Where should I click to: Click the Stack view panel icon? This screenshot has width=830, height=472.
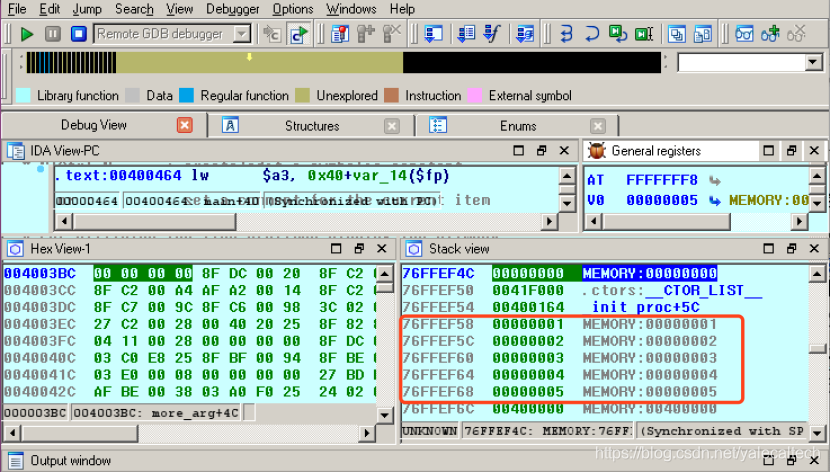[x=414, y=249]
